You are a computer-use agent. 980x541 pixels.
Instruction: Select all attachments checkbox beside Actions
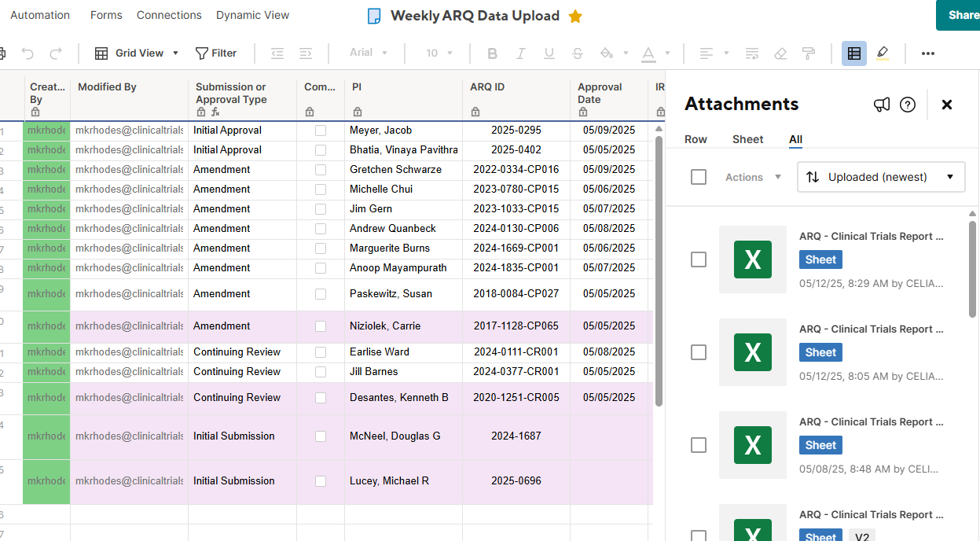699,177
